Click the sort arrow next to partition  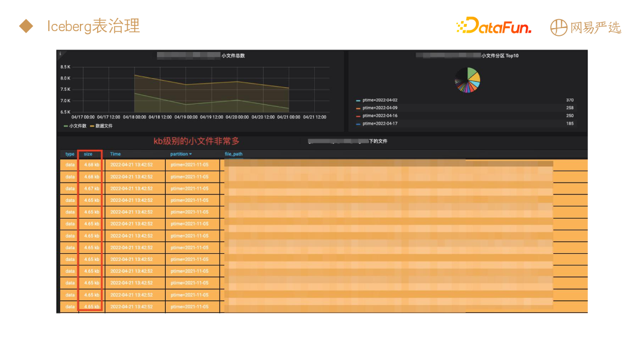point(190,154)
